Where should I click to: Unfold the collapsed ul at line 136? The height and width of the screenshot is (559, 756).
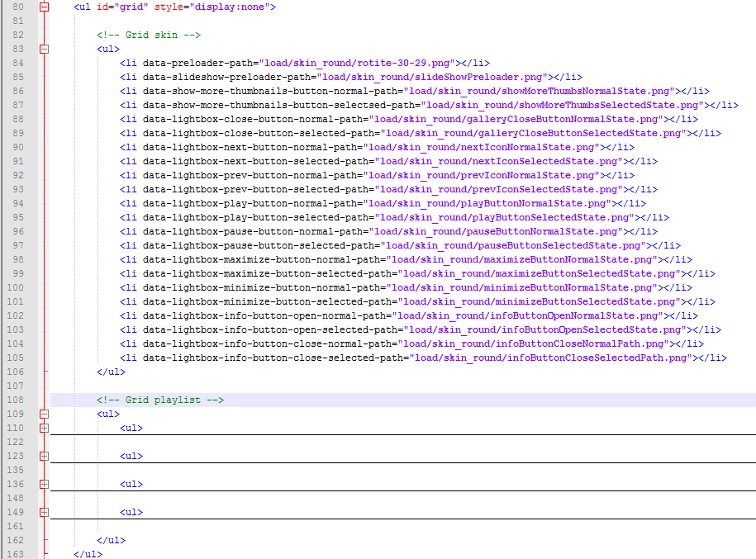coord(45,484)
